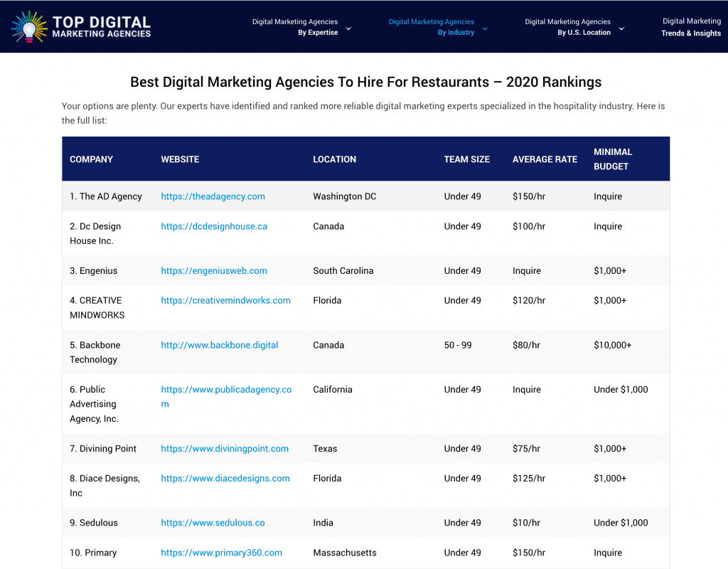Select the '10. Primary' company cell
The height and width of the screenshot is (569, 728).
pos(93,553)
